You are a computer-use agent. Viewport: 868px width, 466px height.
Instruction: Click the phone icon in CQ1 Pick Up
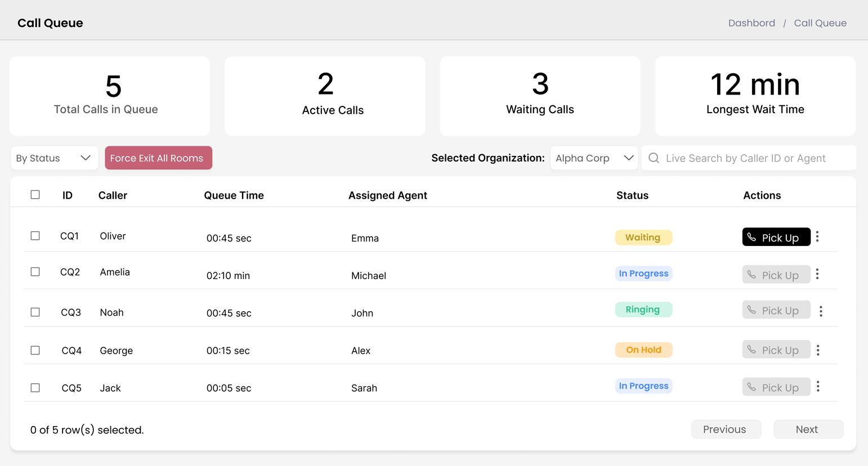752,238
